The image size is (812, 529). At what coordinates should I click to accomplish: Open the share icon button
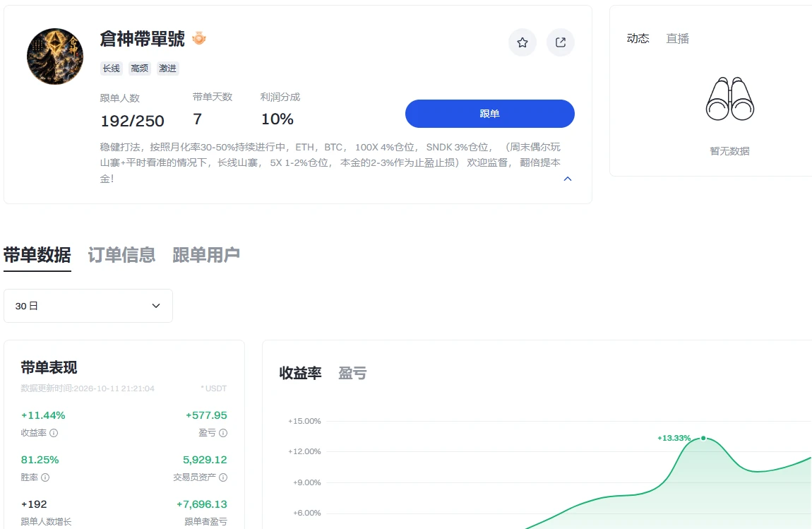tap(561, 42)
